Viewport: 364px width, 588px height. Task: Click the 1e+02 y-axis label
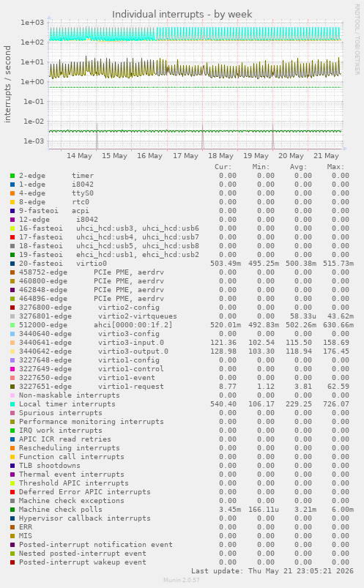point(32,42)
